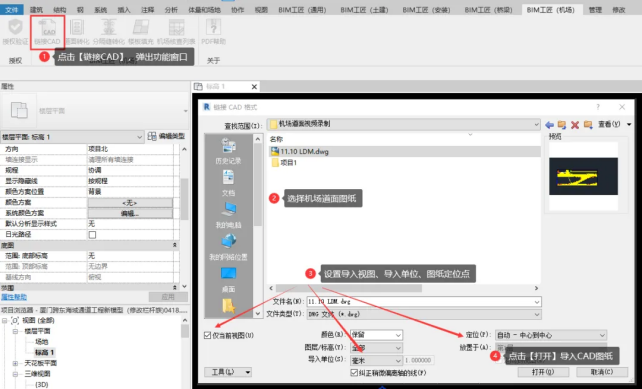Toggle the 仅当前视图 checkbox
The width and height of the screenshot is (642, 389).
(x=208, y=335)
